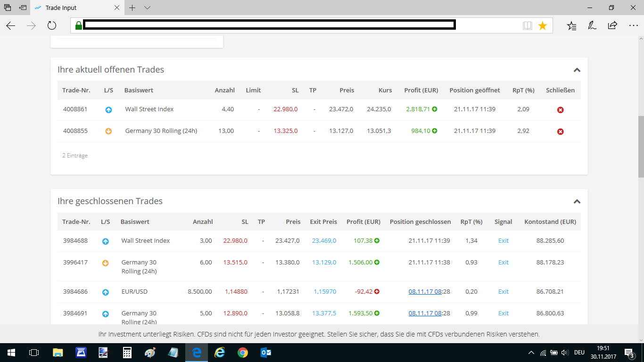
Task: Close the Germany 30 Rolling open trade
Action: point(560,132)
